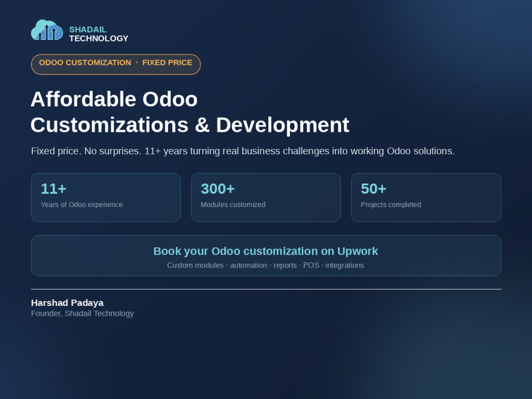Click the SHADAIL TECHNOLOGY brand name
This screenshot has height=399, width=532.
click(99, 34)
